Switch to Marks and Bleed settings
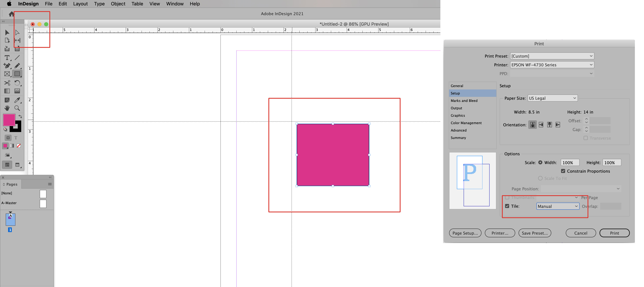The width and height of the screenshot is (644, 287). point(464,100)
